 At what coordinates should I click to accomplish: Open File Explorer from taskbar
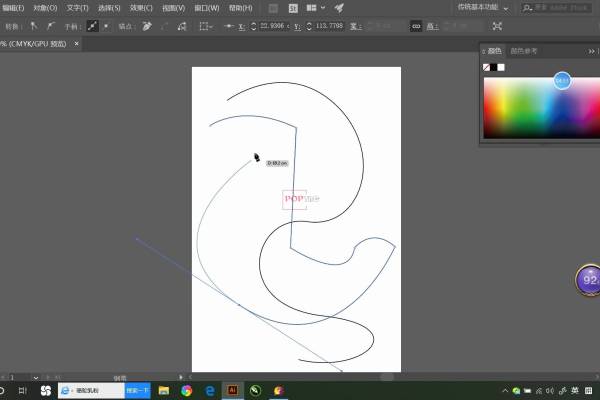click(x=164, y=390)
